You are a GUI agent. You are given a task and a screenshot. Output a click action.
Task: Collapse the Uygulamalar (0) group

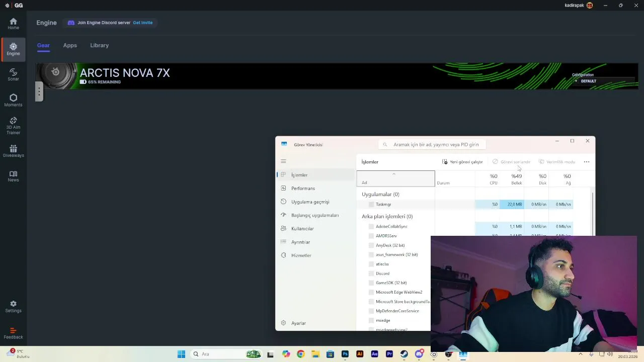[380, 194]
